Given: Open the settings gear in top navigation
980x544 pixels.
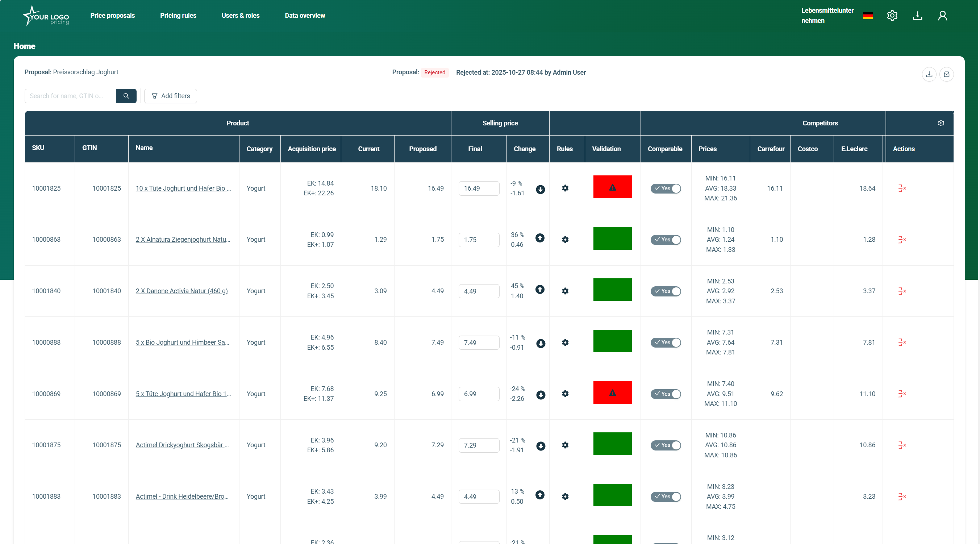Looking at the screenshot, I should 892,16.
